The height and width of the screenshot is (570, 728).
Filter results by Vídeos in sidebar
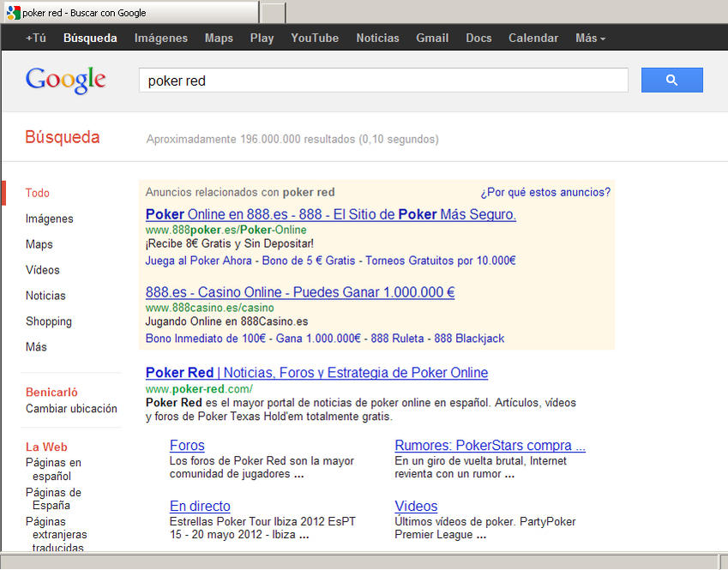coord(43,270)
